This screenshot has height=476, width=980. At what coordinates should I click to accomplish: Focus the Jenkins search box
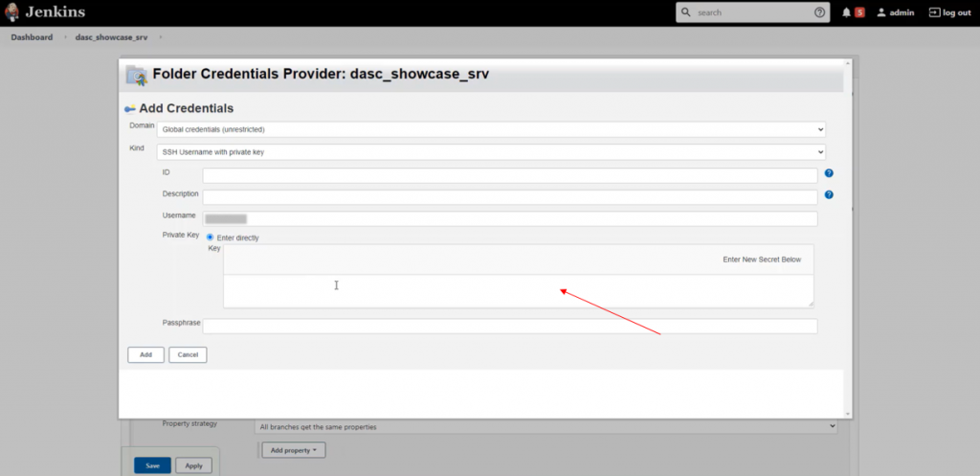click(752, 12)
